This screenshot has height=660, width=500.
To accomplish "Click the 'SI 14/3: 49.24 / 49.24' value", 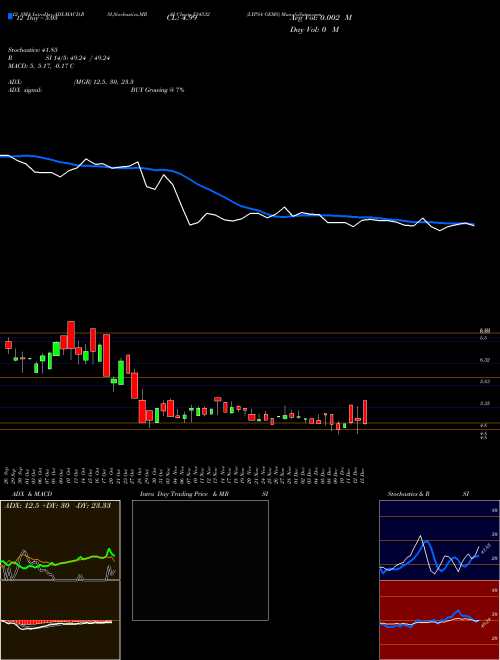I will click(x=78, y=58).
